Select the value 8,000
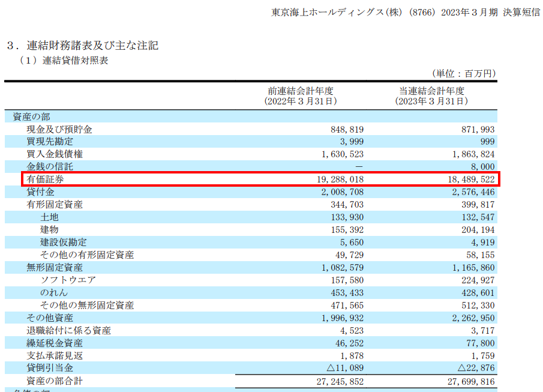Screen dimensions: 543x392 (483, 167)
